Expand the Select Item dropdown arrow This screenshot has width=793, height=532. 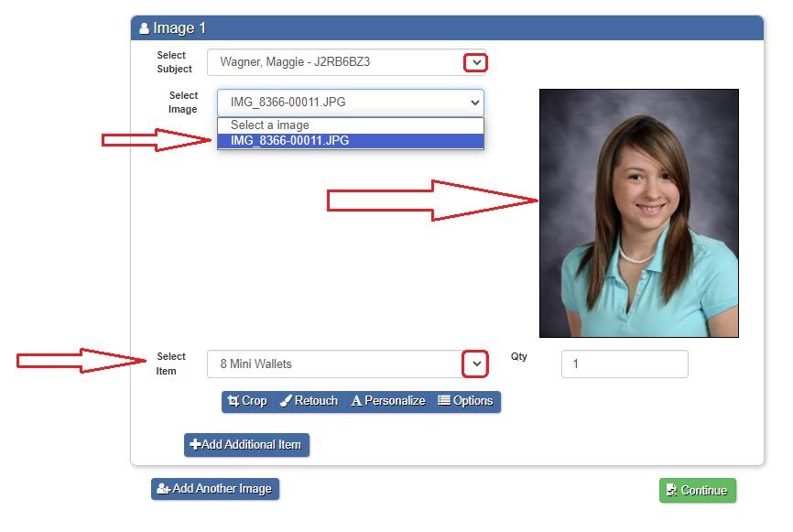click(x=474, y=364)
